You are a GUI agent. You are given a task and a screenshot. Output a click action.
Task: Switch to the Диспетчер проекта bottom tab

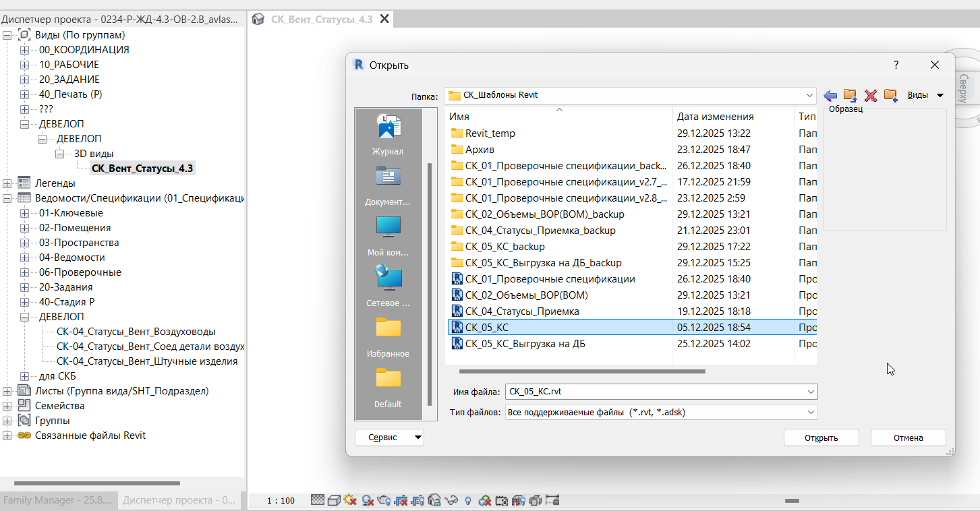[179, 500]
